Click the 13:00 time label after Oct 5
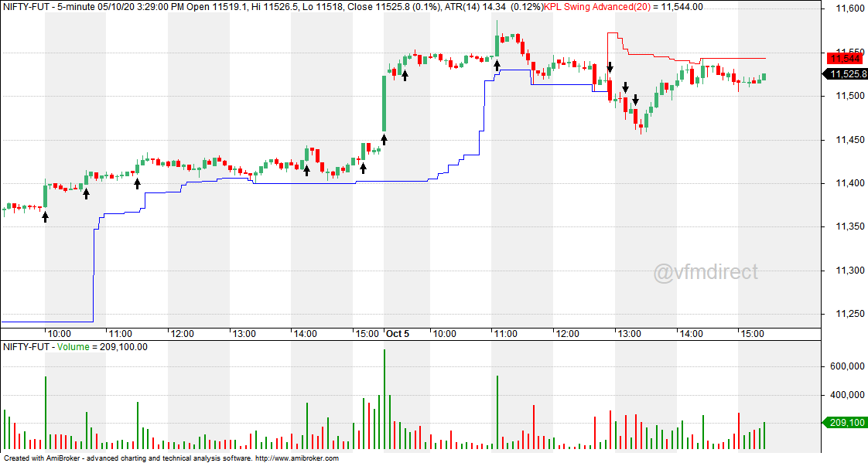The height and width of the screenshot is (463, 868). (630, 334)
